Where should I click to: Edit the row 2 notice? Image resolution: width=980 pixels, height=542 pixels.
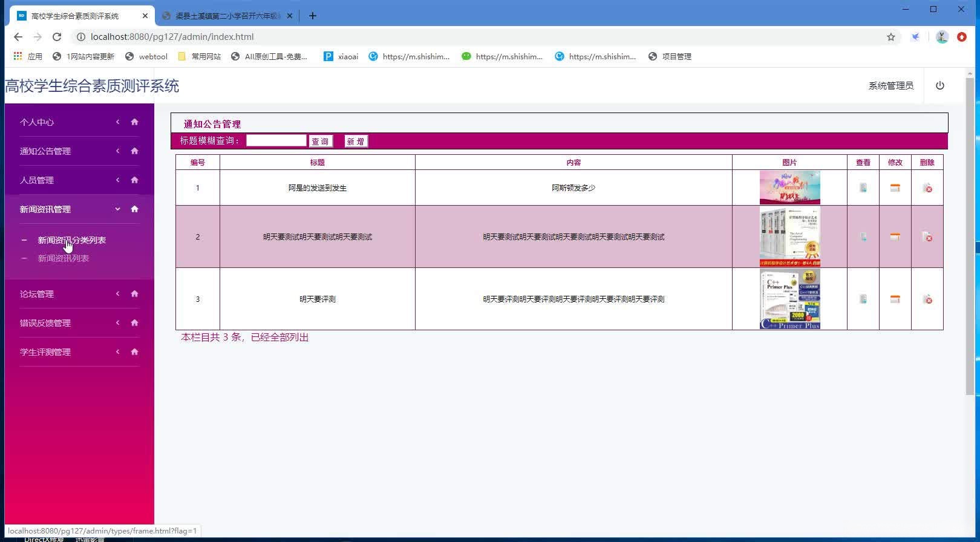(895, 237)
